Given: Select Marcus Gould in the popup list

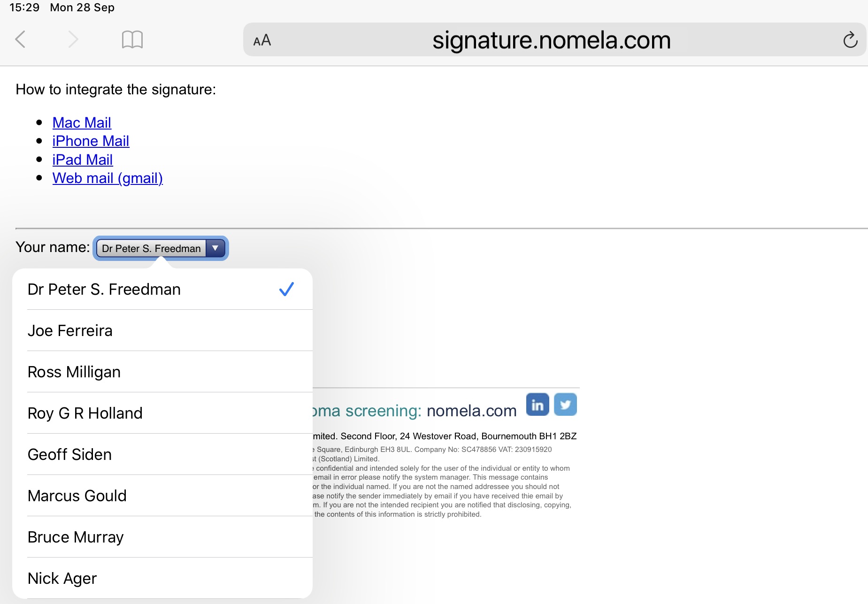Looking at the screenshot, I should [x=162, y=496].
